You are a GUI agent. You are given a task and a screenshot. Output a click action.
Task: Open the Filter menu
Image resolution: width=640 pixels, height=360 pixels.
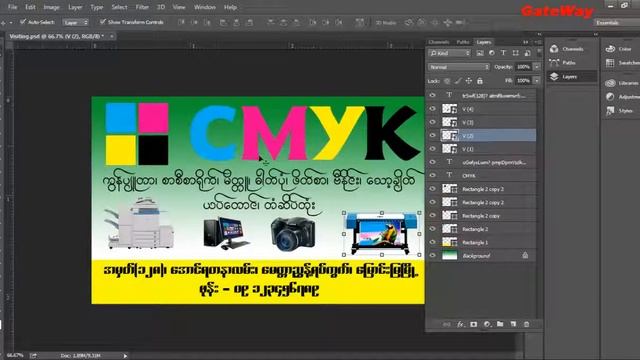coord(142,7)
